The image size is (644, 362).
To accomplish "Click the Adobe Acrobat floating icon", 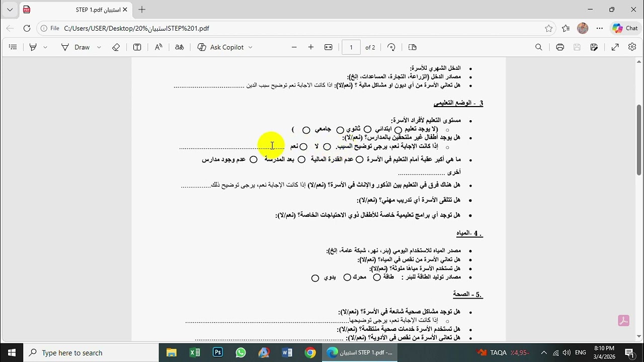I will click(624, 321).
